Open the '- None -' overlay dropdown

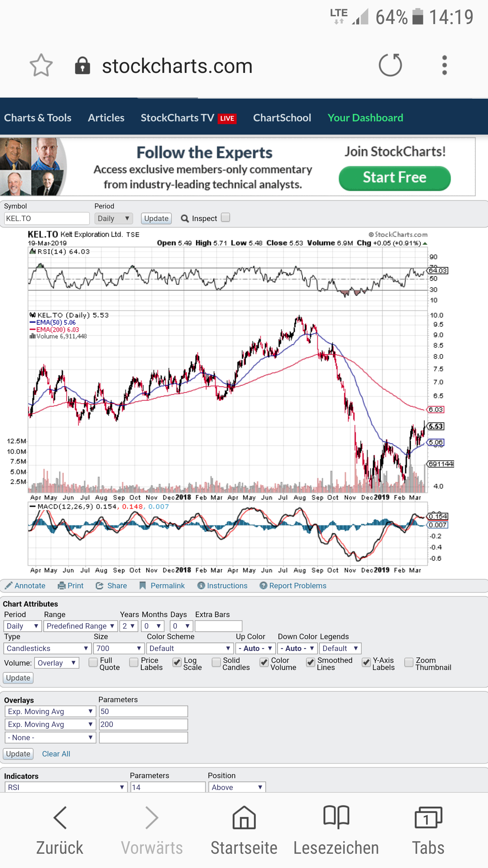[x=50, y=737]
